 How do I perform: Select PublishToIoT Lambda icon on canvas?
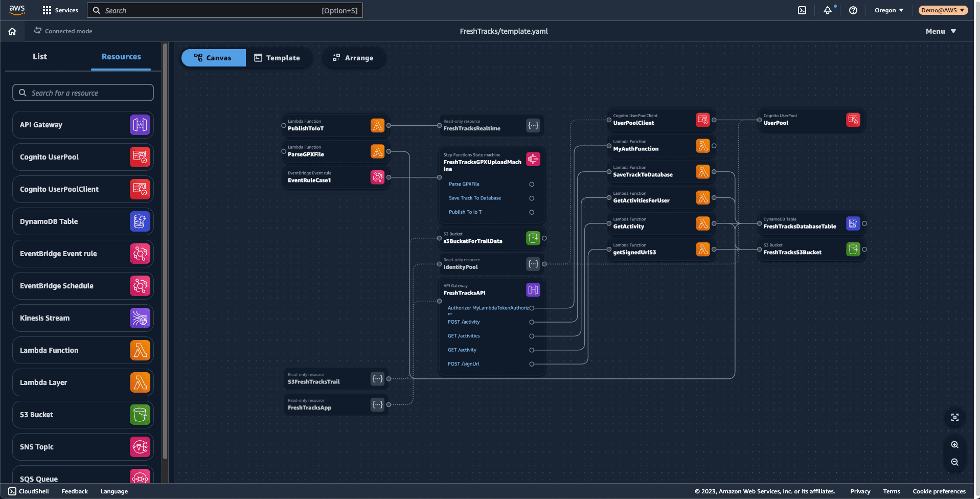click(x=377, y=125)
